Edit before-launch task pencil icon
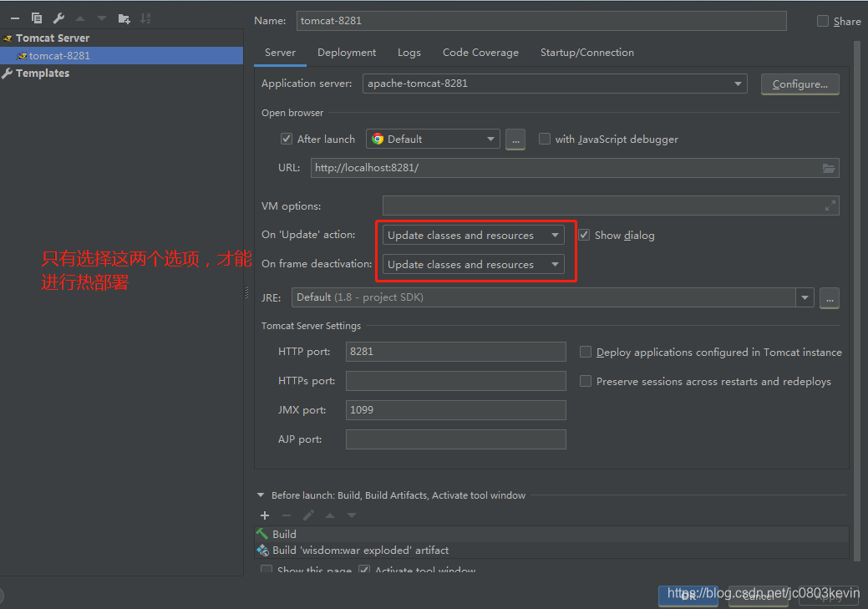Screen dimensions: 868x609 308,515
